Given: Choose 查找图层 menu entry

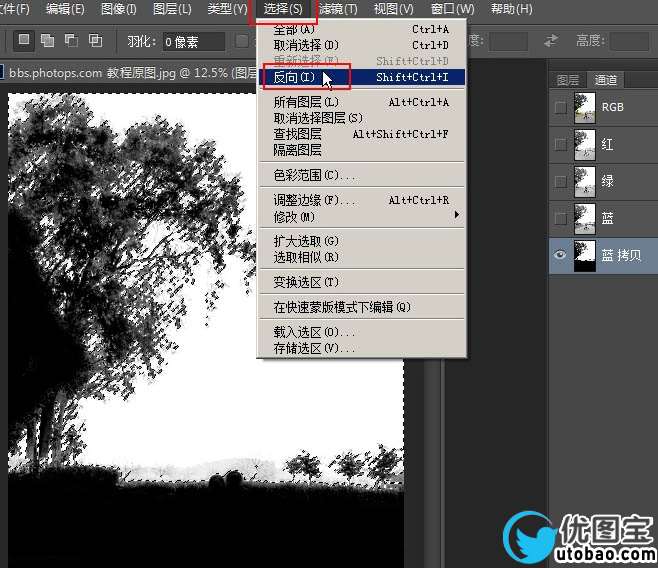Looking at the screenshot, I should pyautogui.click(x=362, y=134).
